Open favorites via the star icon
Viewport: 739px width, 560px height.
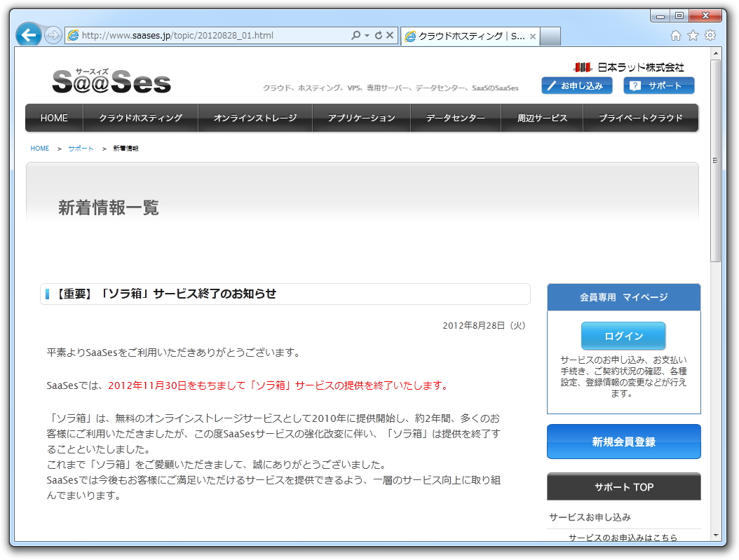pos(692,34)
